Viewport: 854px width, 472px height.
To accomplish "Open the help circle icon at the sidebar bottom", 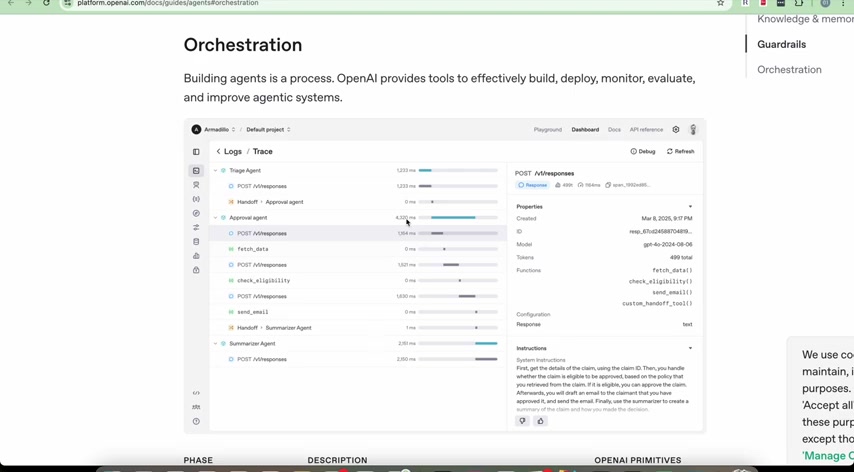I will pos(196,421).
